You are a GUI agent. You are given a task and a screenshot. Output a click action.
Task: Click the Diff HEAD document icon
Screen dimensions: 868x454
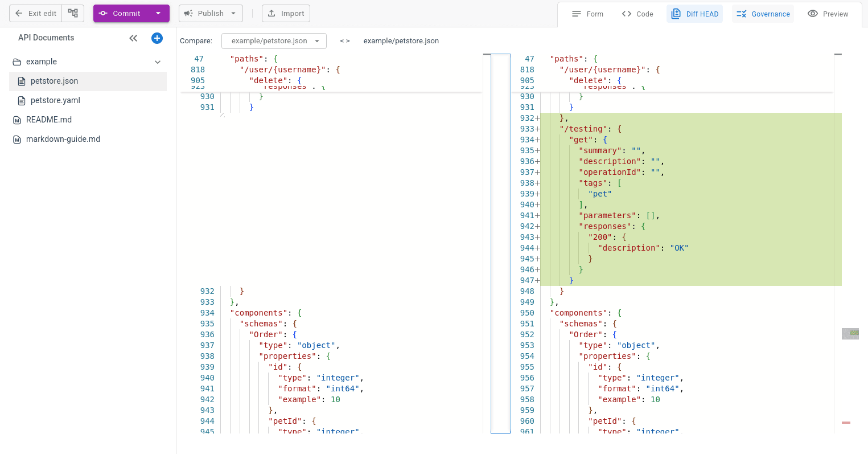click(x=676, y=14)
